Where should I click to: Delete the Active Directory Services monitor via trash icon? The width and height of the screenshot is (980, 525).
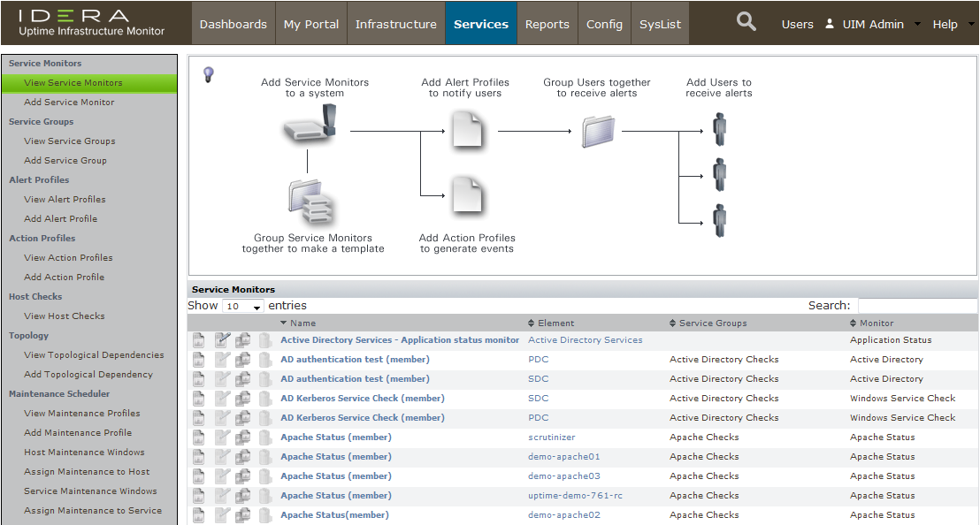pyautogui.click(x=265, y=340)
